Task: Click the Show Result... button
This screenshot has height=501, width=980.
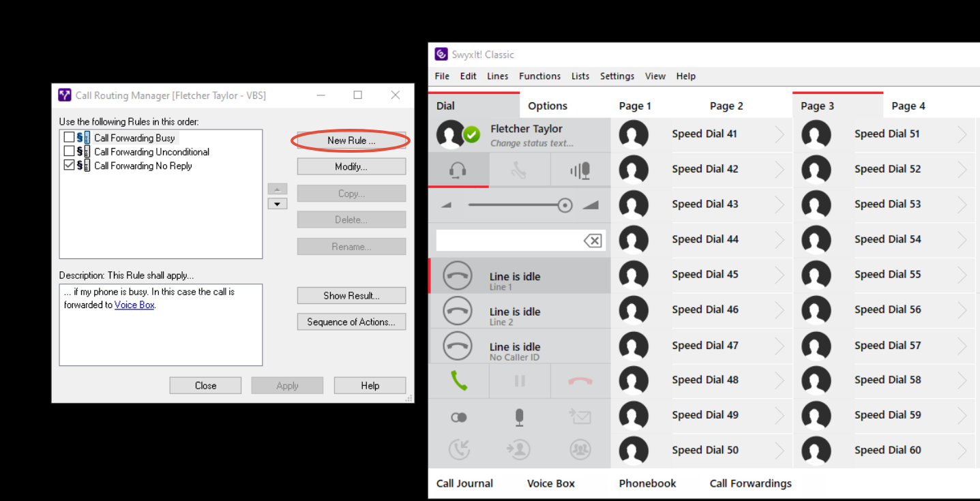Action: click(x=351, y=296)
